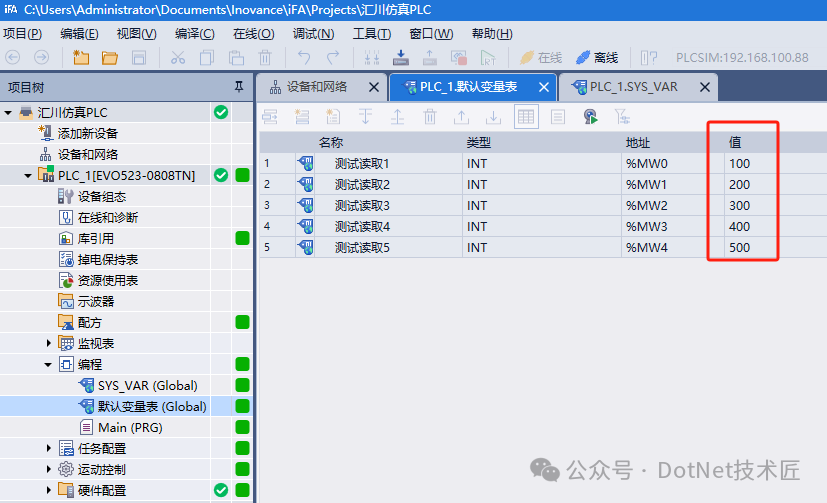Viewport: 827px width, 503px height.
Task: Open the 项目(P) menu
Action: tap(23, 34)
